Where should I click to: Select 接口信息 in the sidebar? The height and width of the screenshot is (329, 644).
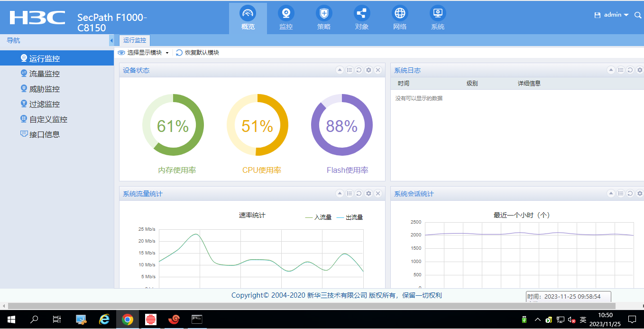(45, 135)
